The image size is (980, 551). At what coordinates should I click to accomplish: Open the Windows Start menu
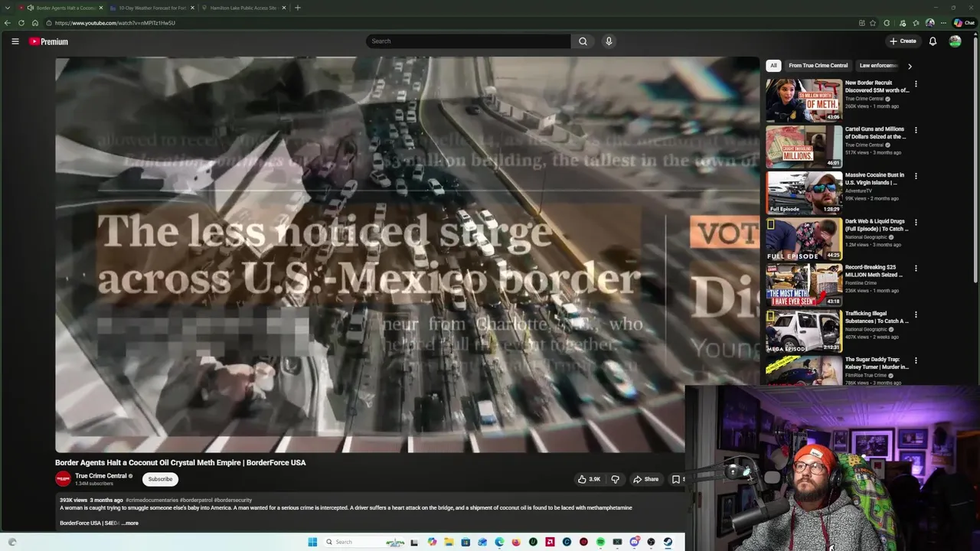point(312,542)
